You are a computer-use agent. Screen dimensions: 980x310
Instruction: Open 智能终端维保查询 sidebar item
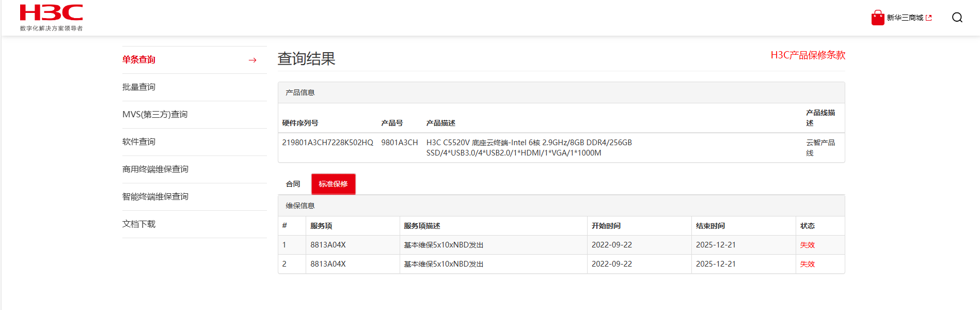pos(155,196)
